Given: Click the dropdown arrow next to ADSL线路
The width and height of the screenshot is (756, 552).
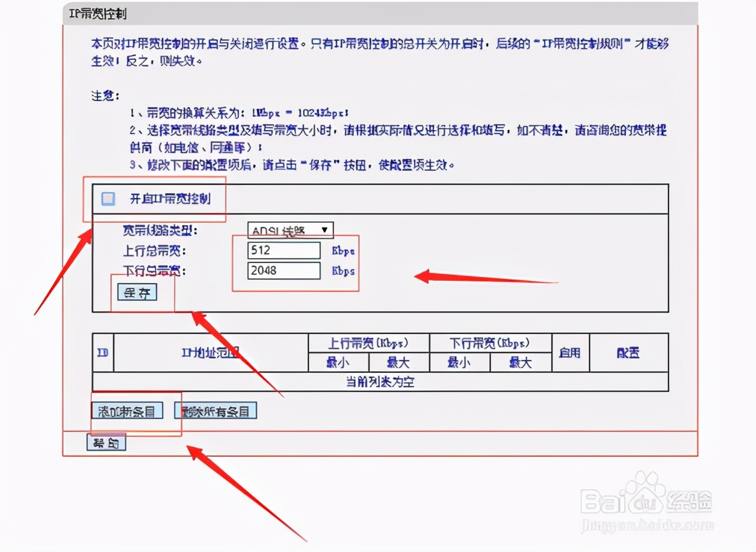Looking at the screenshot, I should pyautogui.click(x=324, y=230).
